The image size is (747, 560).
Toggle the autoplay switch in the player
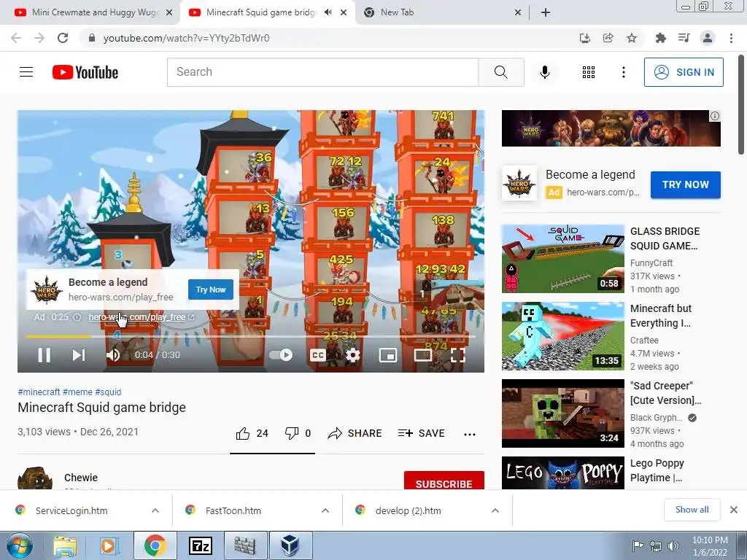click(x=281, y=355)
